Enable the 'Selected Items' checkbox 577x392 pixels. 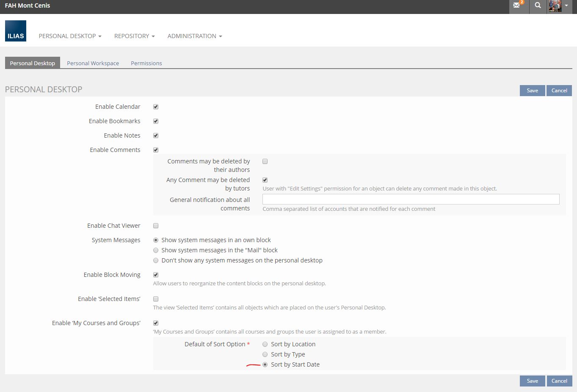pyautogui.click(x=156, y=299)
